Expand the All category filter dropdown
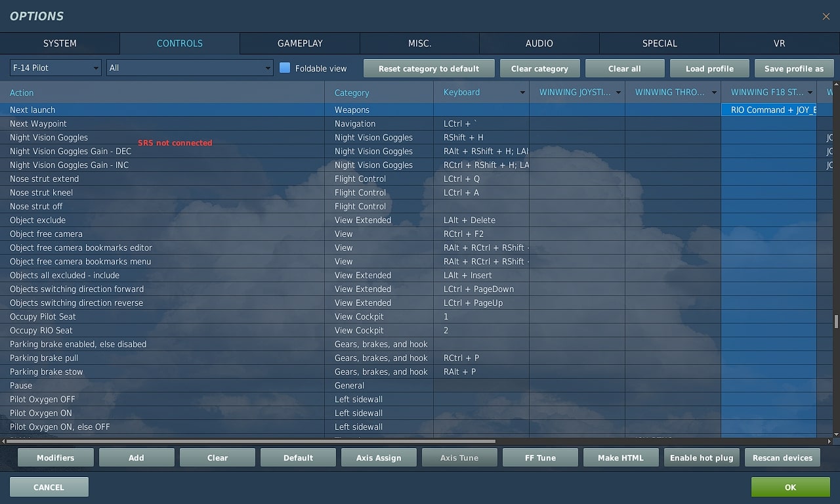Screen dimensions: 840x504 pos(189,68)
